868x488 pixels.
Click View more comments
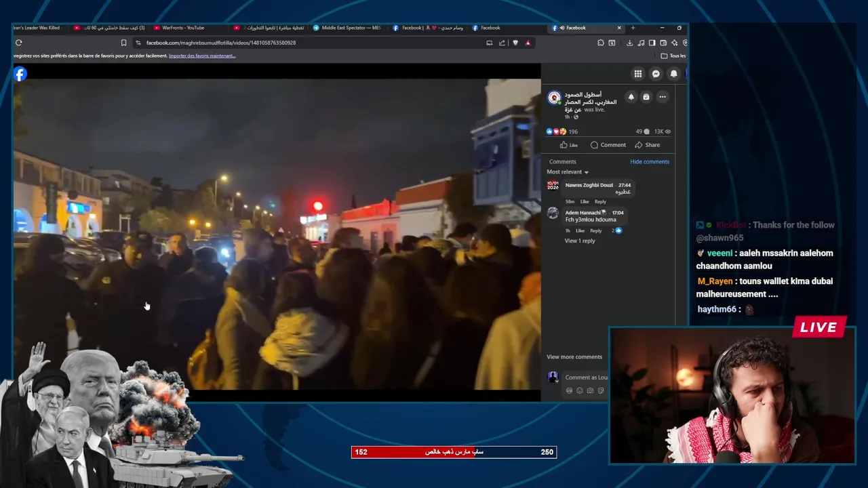(574, 357)
